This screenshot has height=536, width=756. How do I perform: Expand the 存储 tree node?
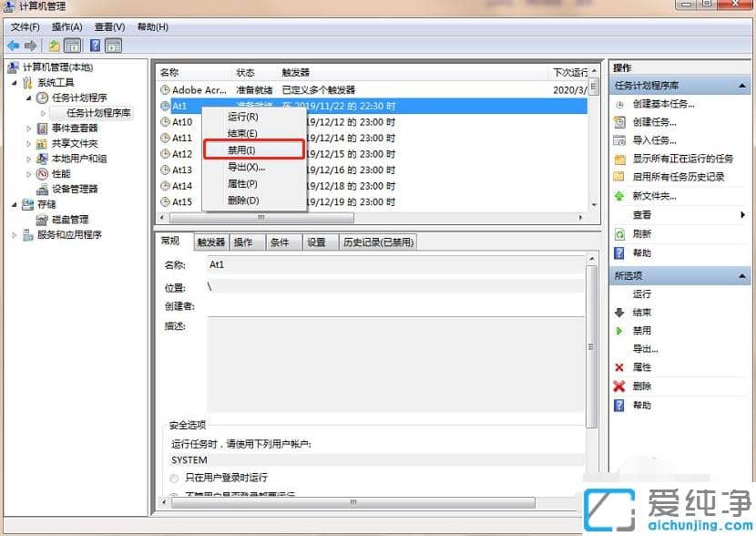13,204
